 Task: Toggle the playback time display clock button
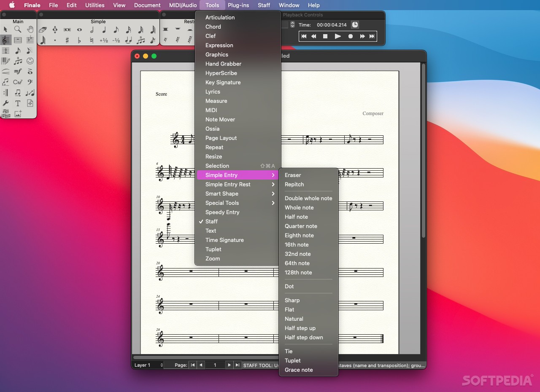pos(355,25)
